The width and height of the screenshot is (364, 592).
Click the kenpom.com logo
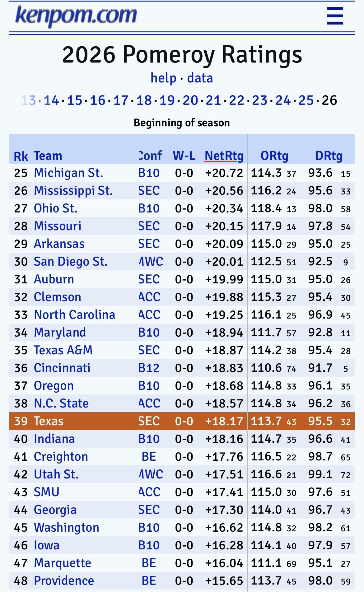pyautogui.click(x=76, y=16)
